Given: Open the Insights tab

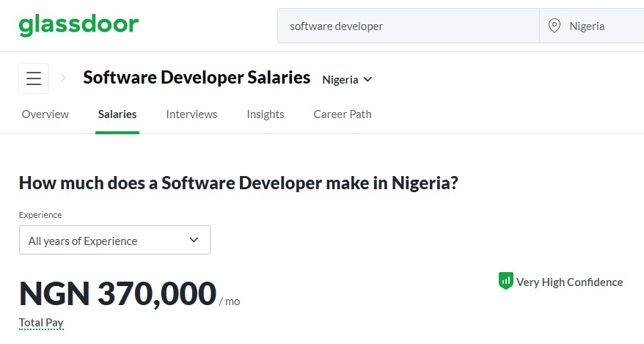Looking at the screenshot, I should coord(266,114).
